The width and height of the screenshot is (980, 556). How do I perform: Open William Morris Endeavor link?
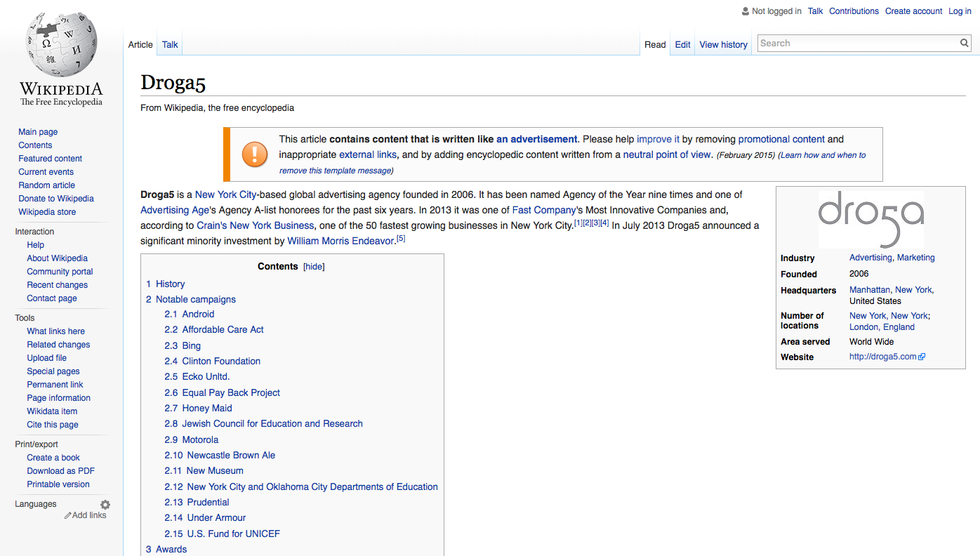(341, 241)
